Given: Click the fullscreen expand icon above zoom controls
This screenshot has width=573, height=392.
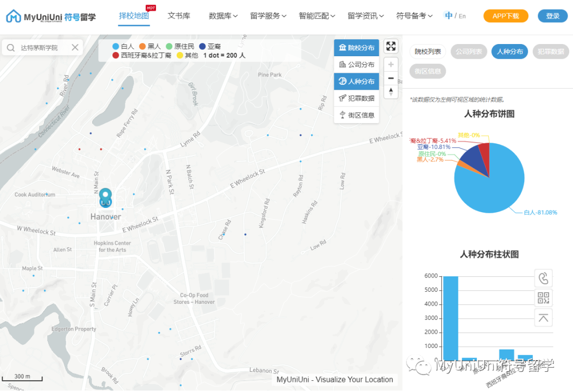Looking at the screenshot, I should click(391, 46).
